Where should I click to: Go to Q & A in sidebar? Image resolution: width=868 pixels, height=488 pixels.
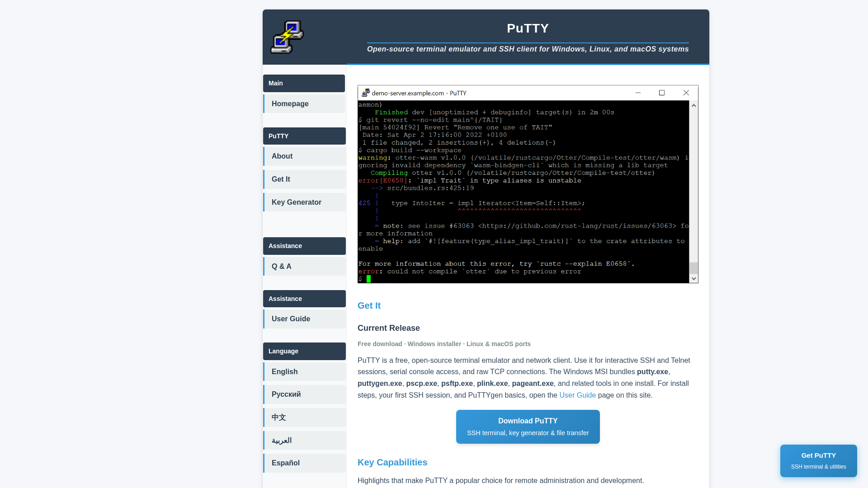pos(304,267)
